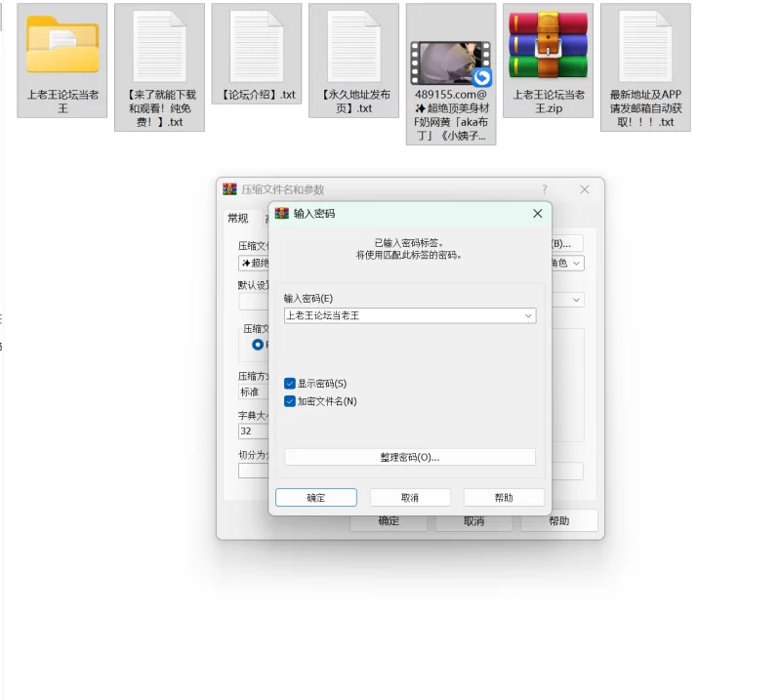Switch to the 常规 tab

point(238,219)
